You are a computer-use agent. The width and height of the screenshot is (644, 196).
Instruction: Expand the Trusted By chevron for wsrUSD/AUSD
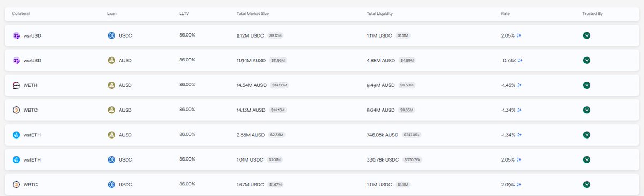(587, 60)
